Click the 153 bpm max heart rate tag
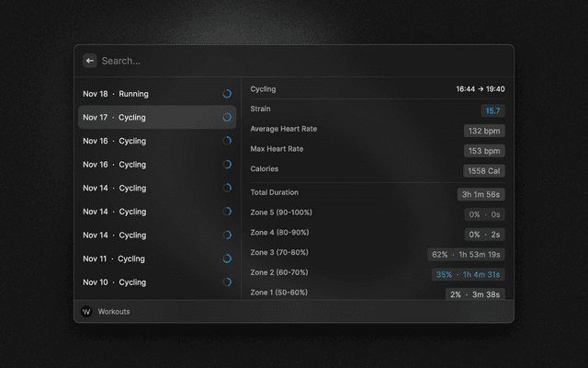 (x=484, y=151)
